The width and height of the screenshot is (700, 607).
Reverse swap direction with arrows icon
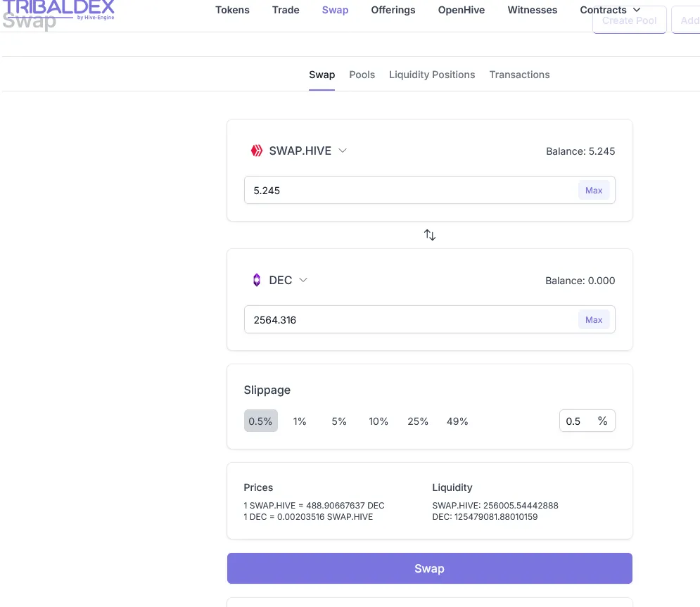pos(429,235)
